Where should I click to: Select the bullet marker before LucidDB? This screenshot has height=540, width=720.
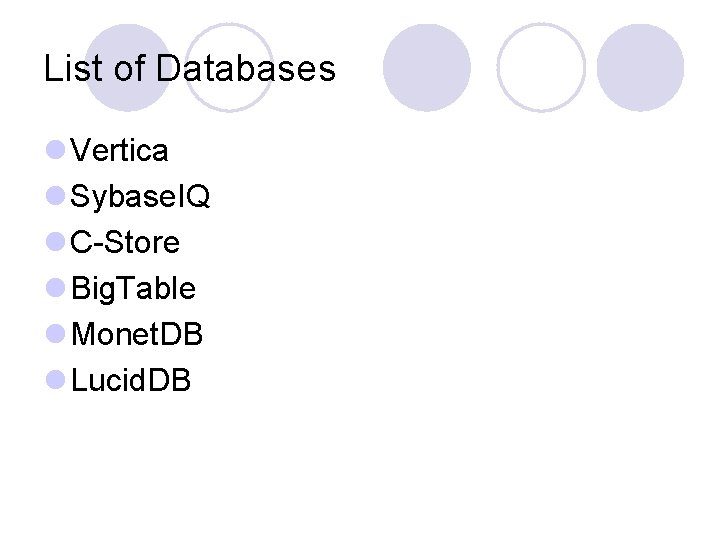56,379
